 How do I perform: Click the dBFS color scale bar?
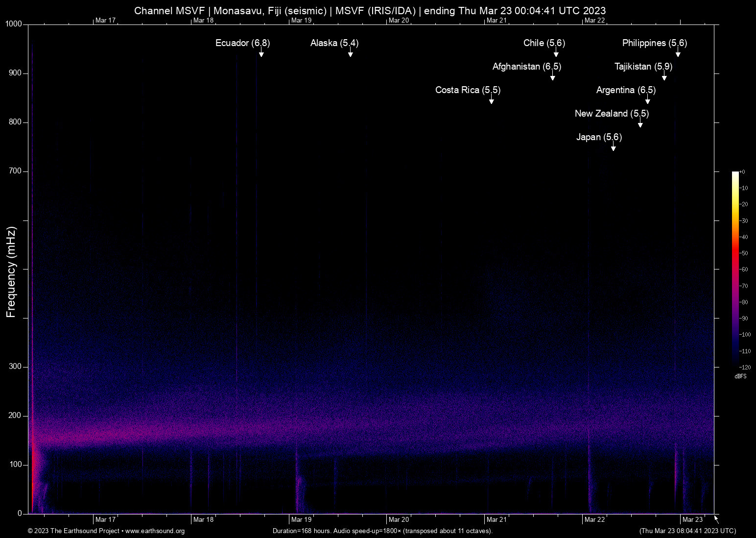point(735,269)
